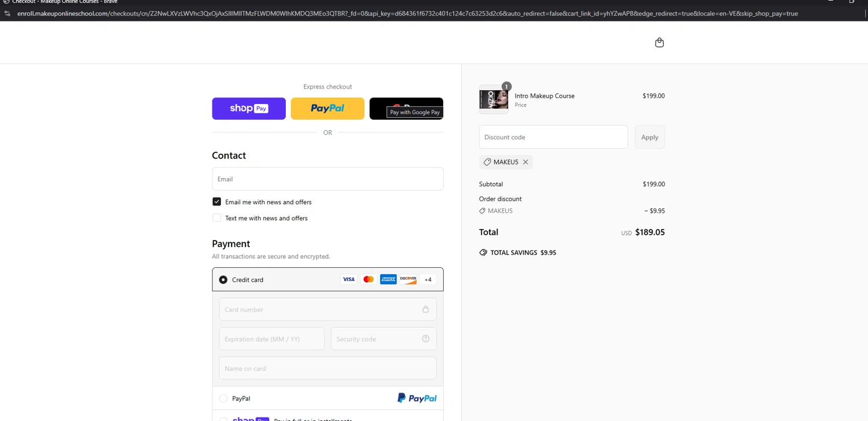Remove the MAKEUS discount tag
The height and width of the screenshot is (421, 868).
(x=525, y=162)
